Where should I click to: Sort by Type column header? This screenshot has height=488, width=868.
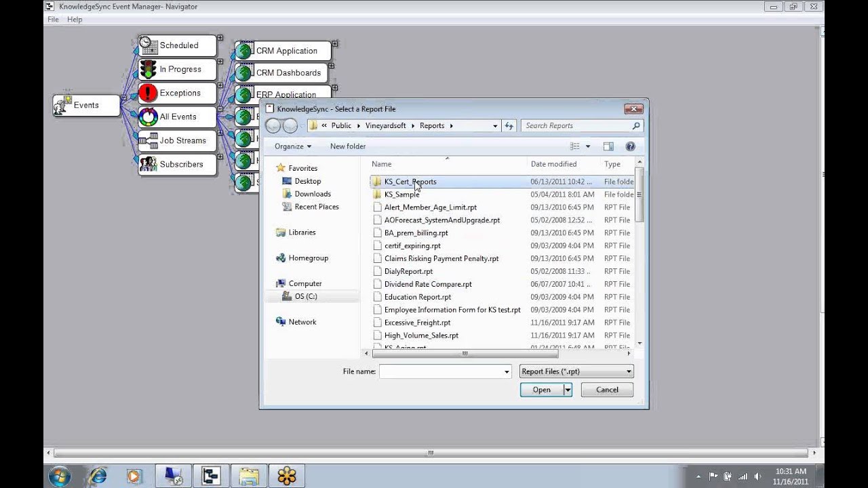[617, 164]
